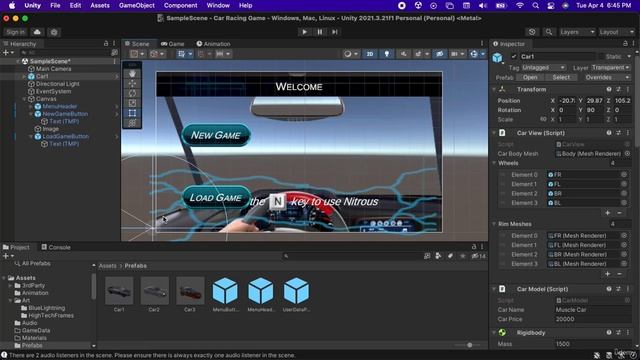Adjust the Project icon size slider

pos(470,345)
